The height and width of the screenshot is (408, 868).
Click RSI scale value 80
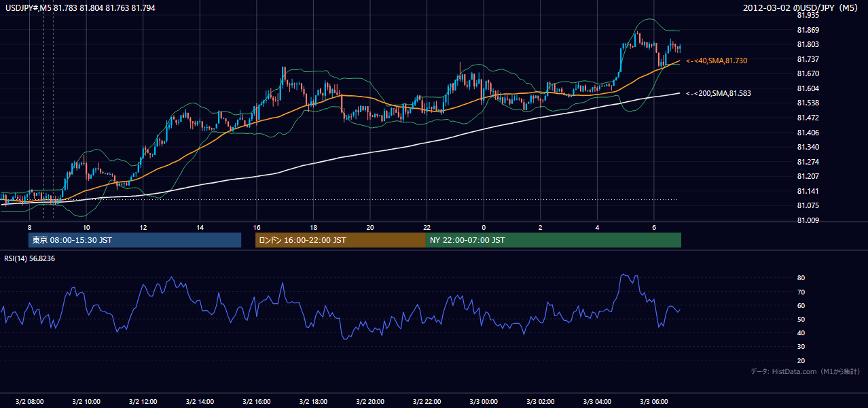pyautogui.click(x=801, y=278)
